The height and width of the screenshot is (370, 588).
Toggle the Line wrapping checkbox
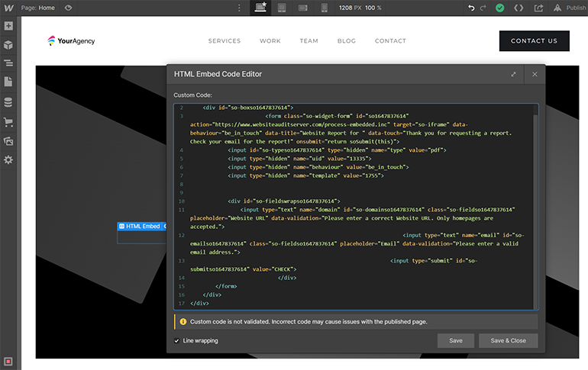(x=177, y=340)
